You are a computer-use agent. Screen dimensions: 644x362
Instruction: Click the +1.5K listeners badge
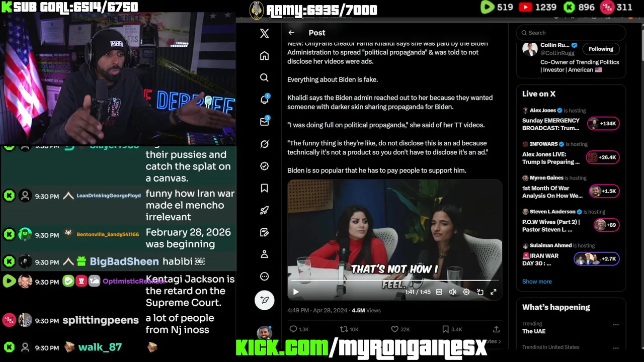[603, 191]
